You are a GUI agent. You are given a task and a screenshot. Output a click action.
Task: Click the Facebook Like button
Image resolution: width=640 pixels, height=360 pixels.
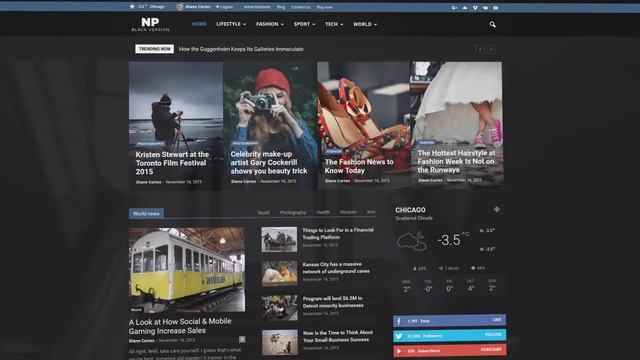point(497,320)
